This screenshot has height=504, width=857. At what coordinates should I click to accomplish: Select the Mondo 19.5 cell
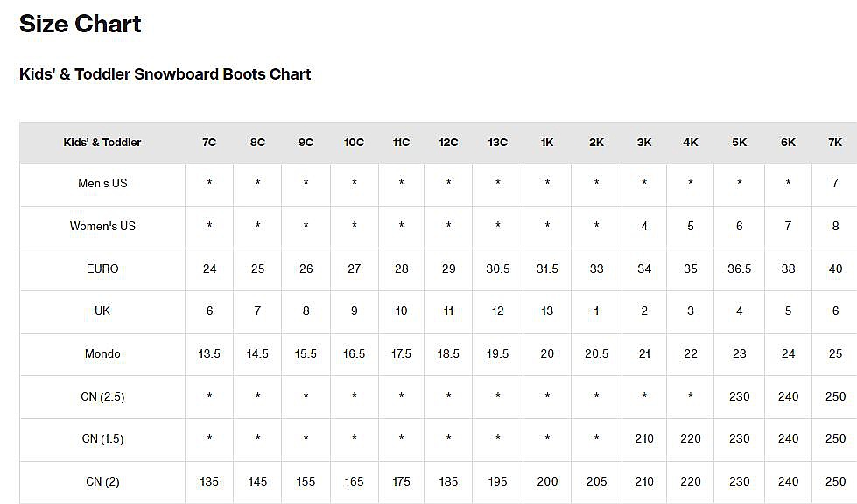pyautogui.click(x=497, y=354)
